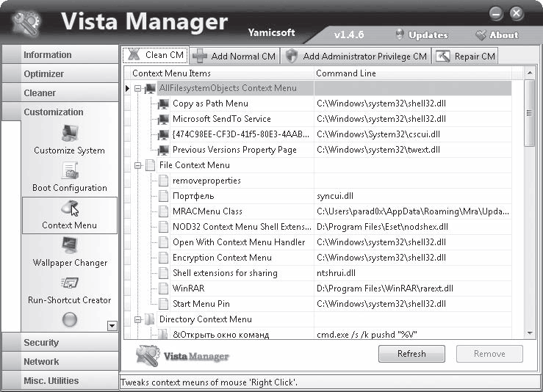Select the WinRAR context menu entry
Image resolution: width=543 pixels, height=392 pixels.
point(188,288)
